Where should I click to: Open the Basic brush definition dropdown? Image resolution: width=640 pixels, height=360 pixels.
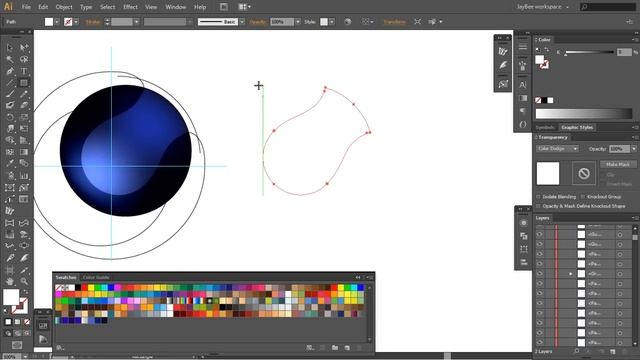242,22
